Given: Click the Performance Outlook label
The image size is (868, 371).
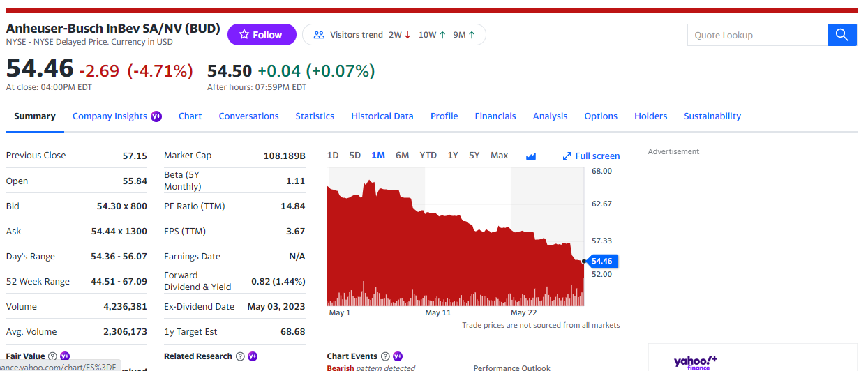Looking at the screenshot, I should pyautogui.click(x=511, y=368).
